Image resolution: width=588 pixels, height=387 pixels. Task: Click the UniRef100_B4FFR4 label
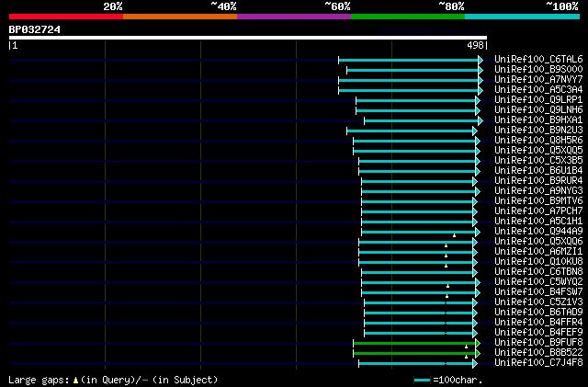click(x=538, y=323)
